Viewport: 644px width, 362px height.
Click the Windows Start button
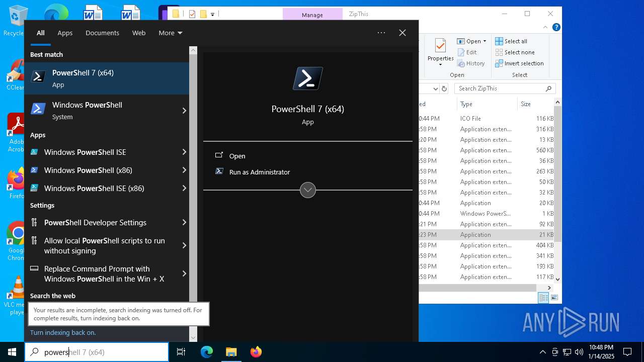pos(12,352)
